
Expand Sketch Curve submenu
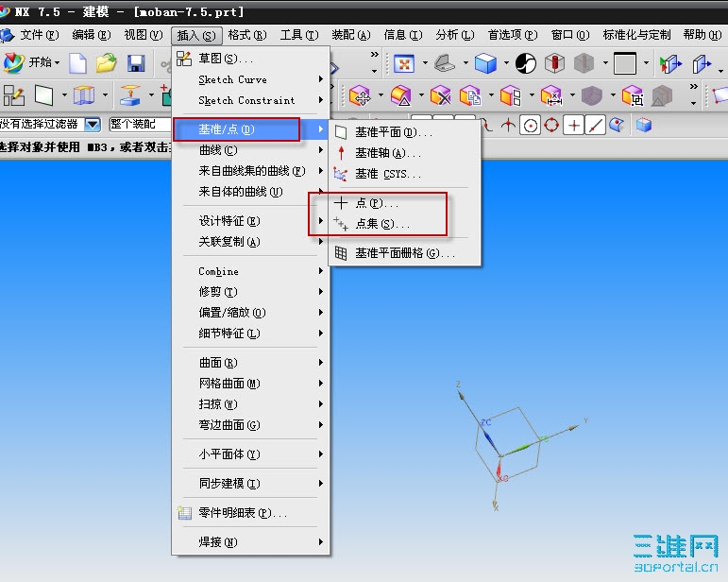point(251,79)
